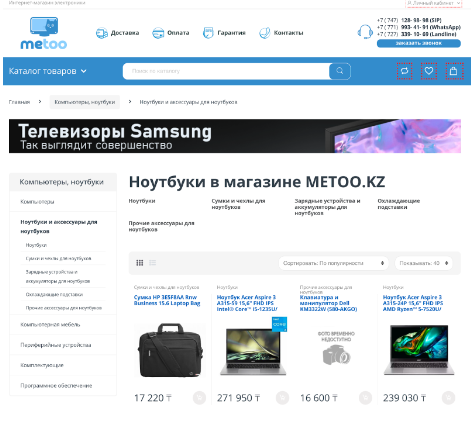The width and height of the screenshot is (471, 421).
Task: Go to Главная breadcrumb
Action: tap(19, 102)
